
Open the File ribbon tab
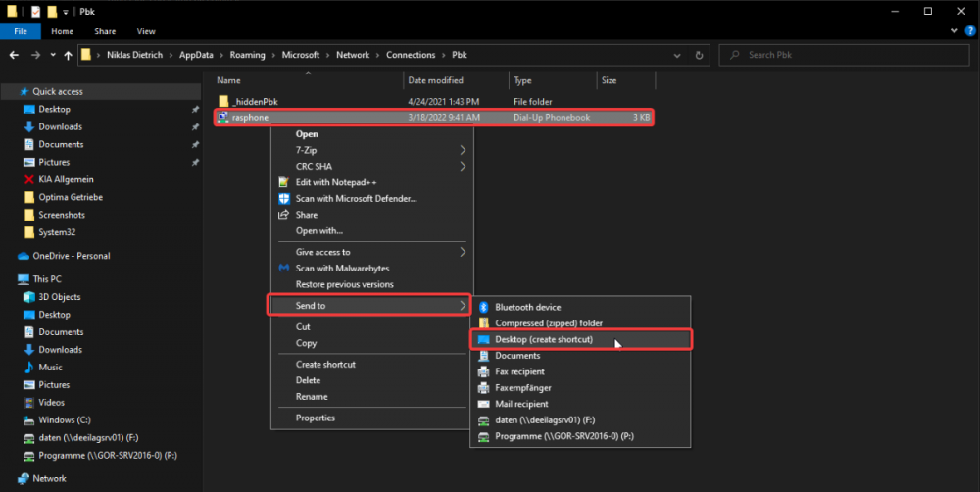pos(20,31)
